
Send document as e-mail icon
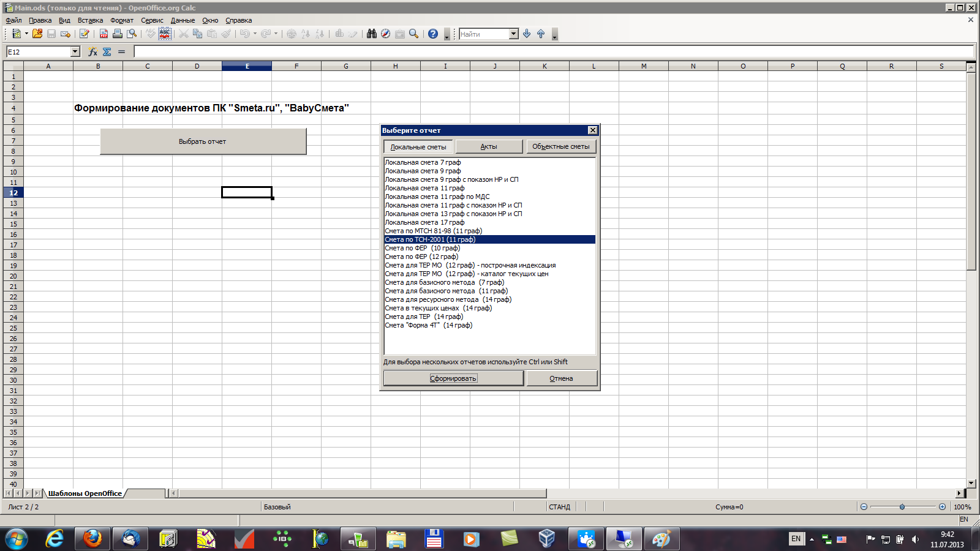(66, 34)
